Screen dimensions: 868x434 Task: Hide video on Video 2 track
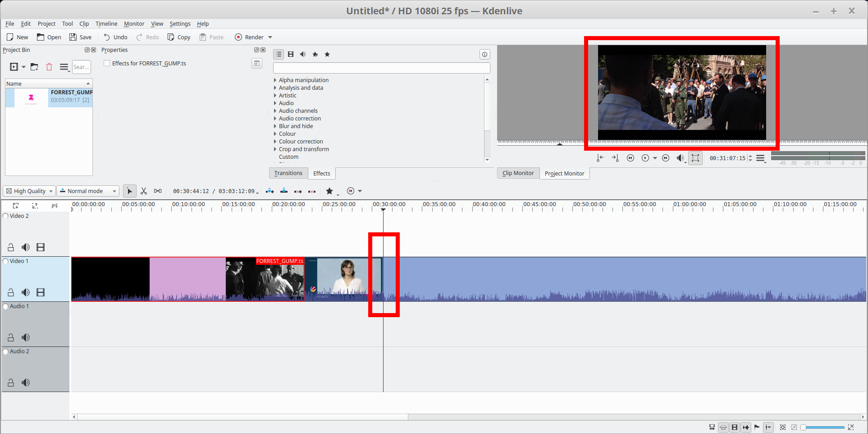41,247
